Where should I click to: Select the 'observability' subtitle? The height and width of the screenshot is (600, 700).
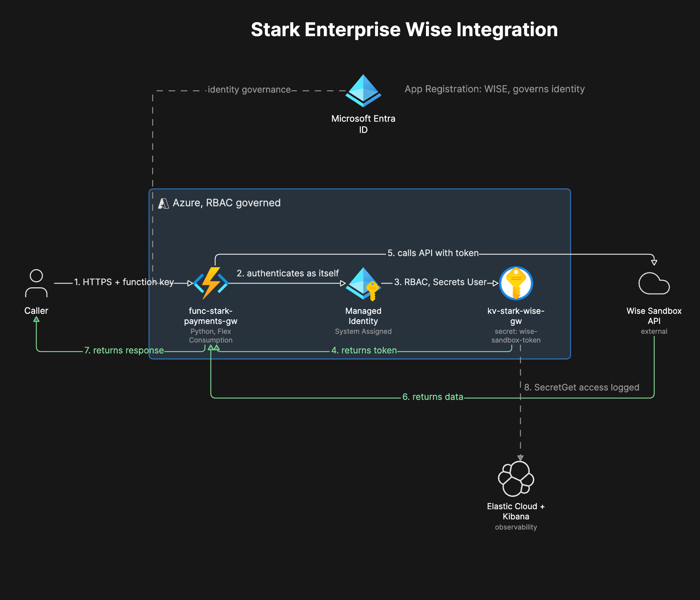(516, 527)
